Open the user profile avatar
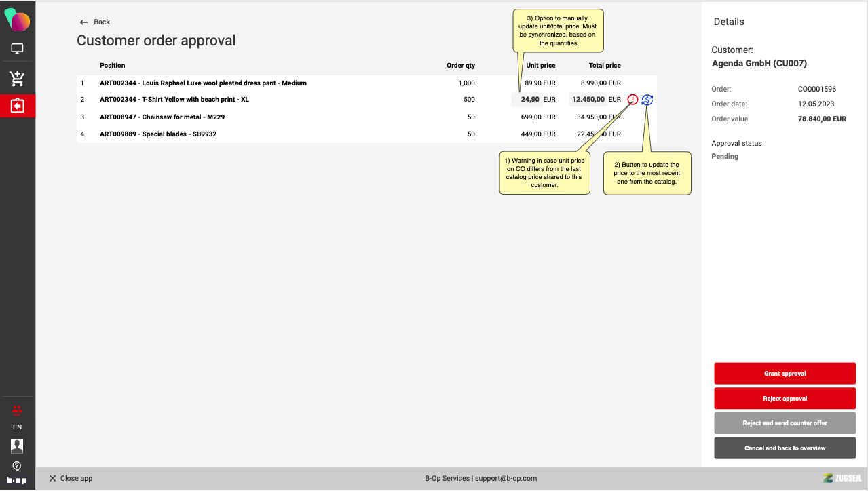 point(18,446)
